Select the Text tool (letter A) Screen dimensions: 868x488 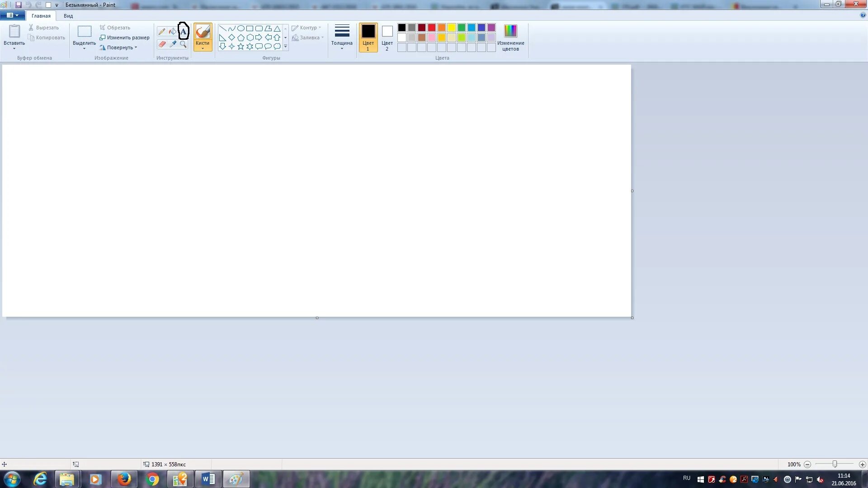click(x=183, y=32)
